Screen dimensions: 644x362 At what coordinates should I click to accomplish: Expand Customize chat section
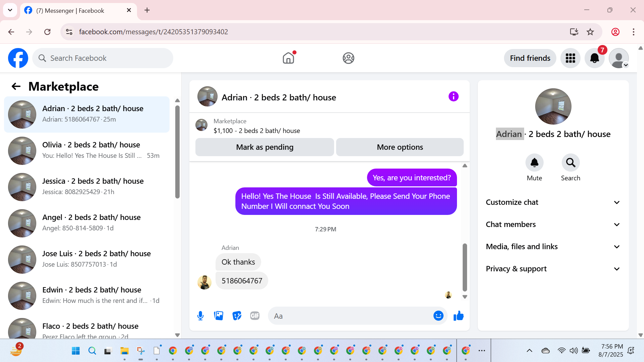553,202
